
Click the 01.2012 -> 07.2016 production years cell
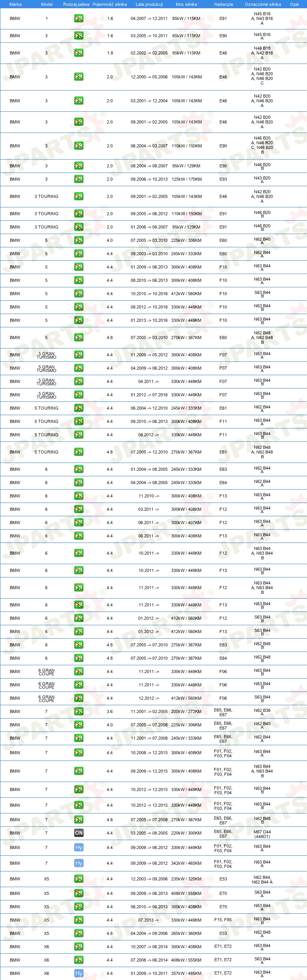coord(149,395)
